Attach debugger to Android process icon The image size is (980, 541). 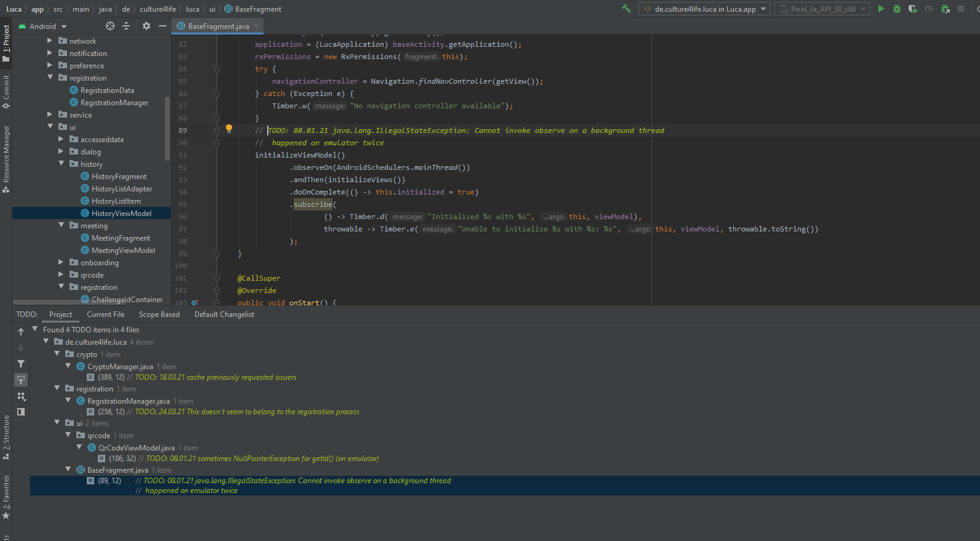point(945,9)
